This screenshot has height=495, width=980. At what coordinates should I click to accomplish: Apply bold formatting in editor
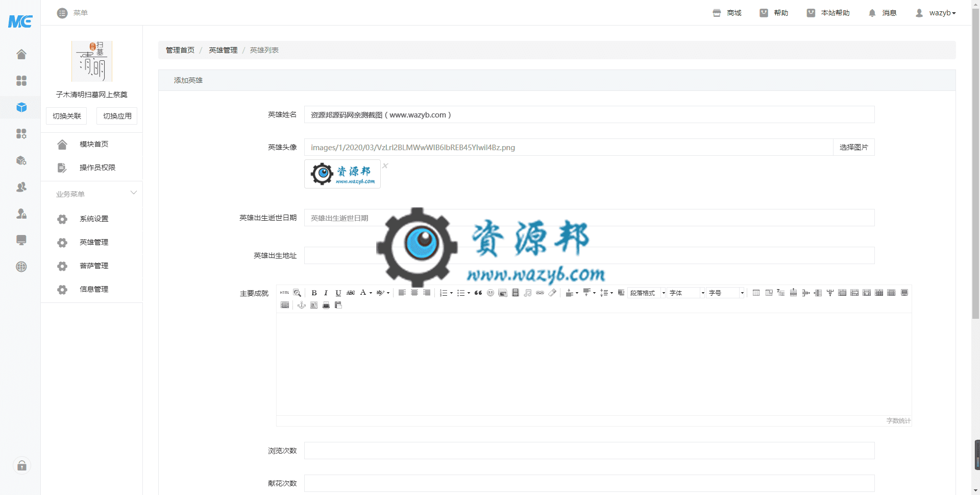click(314, 293)
